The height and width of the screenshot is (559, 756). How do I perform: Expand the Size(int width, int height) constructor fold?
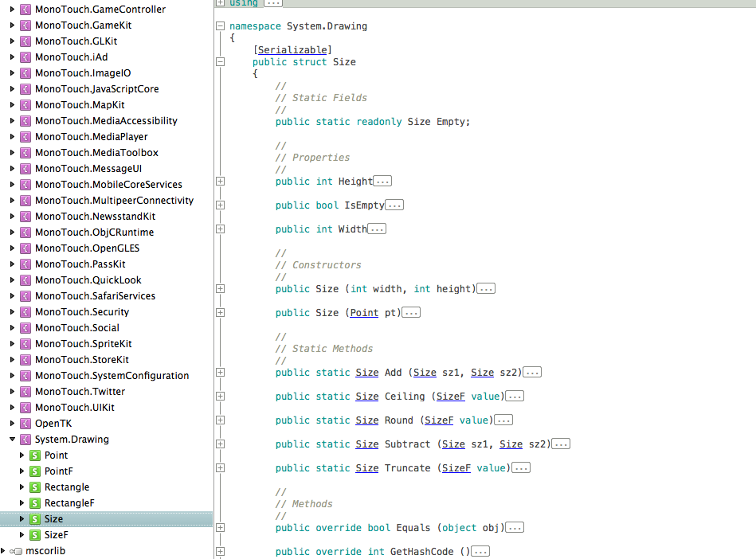tap(221, 288)
